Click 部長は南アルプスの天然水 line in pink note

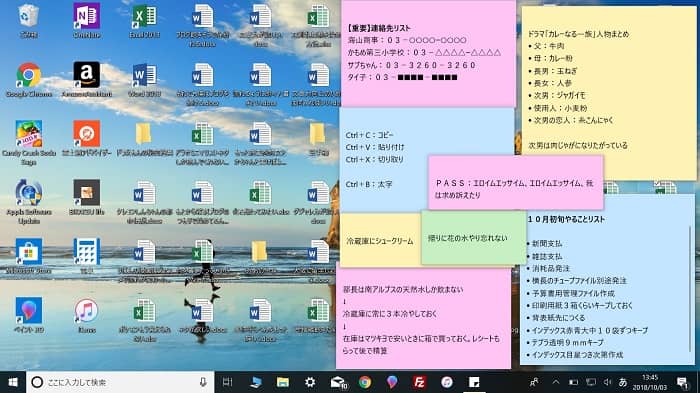tap(403, 289)
